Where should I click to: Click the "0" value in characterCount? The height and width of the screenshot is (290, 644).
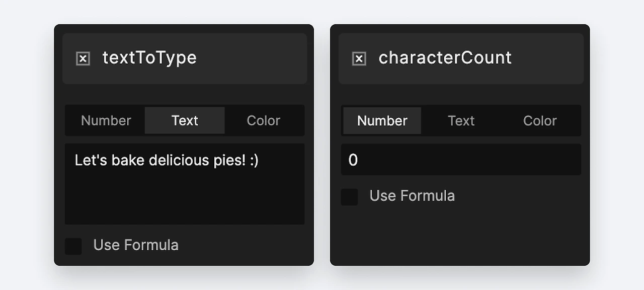tap(353, 160)
